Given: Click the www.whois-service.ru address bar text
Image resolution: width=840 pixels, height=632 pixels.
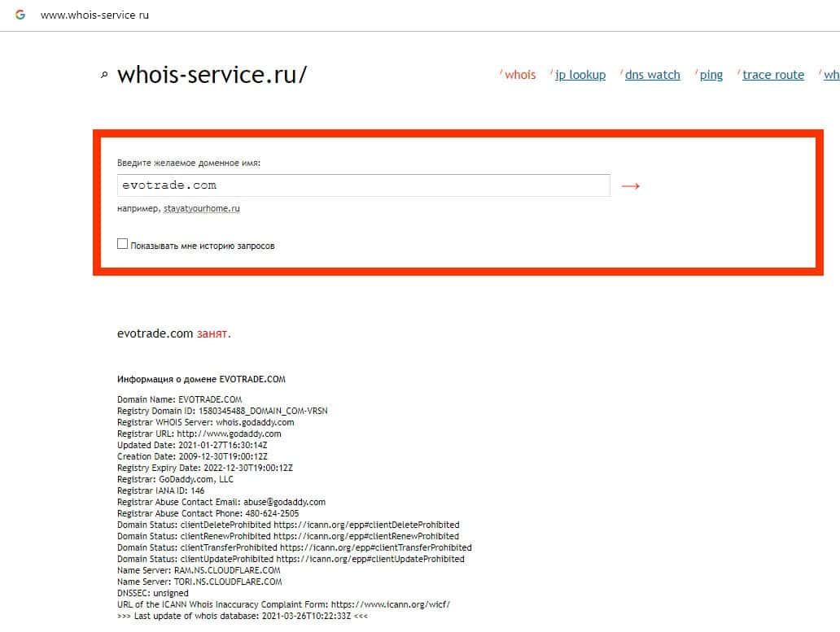Looking at the screenshot, I should 94,15.
